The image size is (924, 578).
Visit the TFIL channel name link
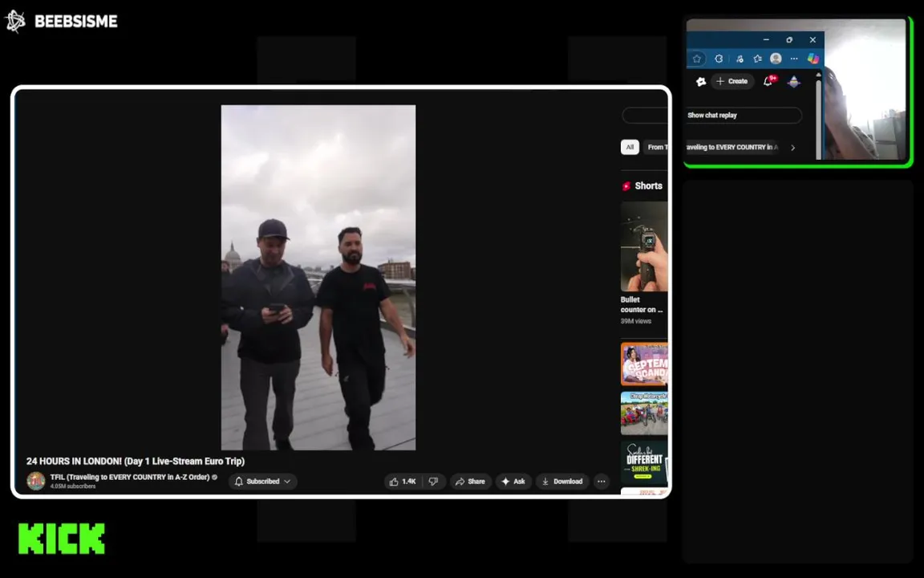pos(130,477)
